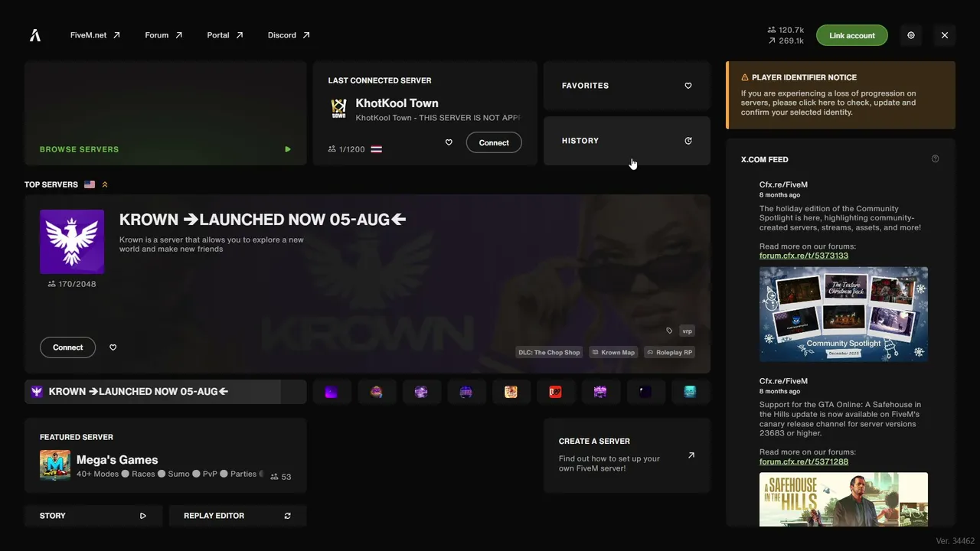Click the Safehouse in the Hills image
Image resolution: width=980 pixels, height=551 pixels.
point(844,499)
